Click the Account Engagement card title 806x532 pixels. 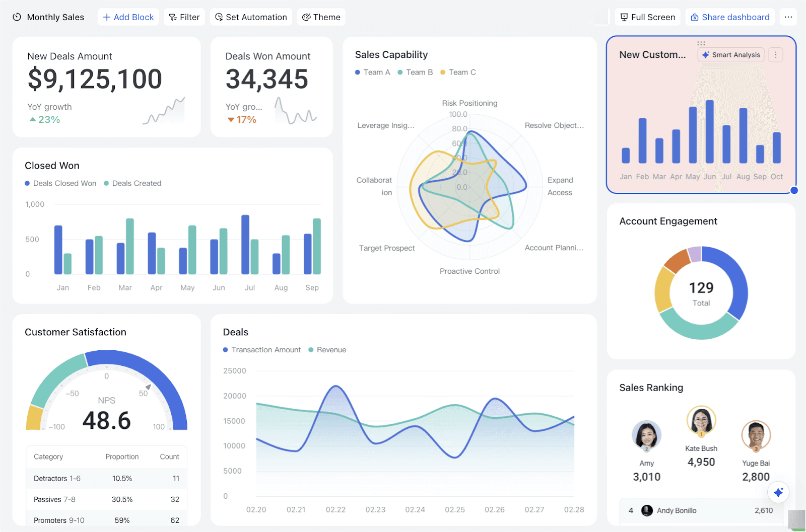tap(668, 221)
